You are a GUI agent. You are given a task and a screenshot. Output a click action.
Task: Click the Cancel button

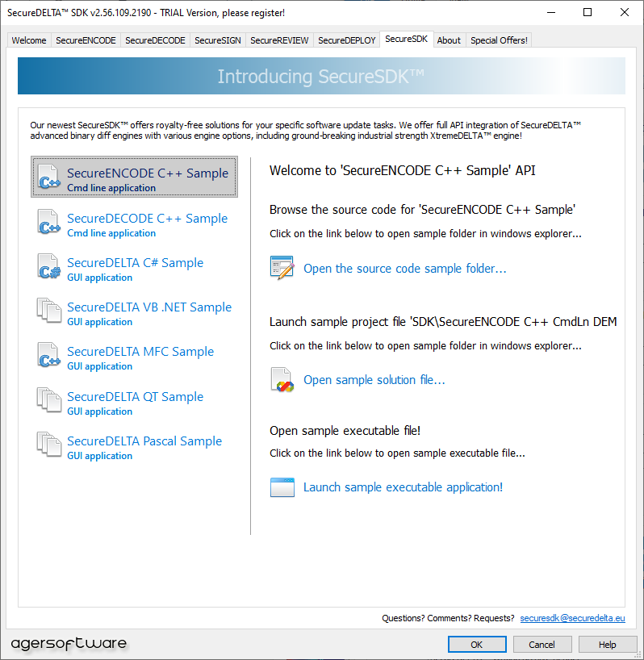click(x=542, y=645)
